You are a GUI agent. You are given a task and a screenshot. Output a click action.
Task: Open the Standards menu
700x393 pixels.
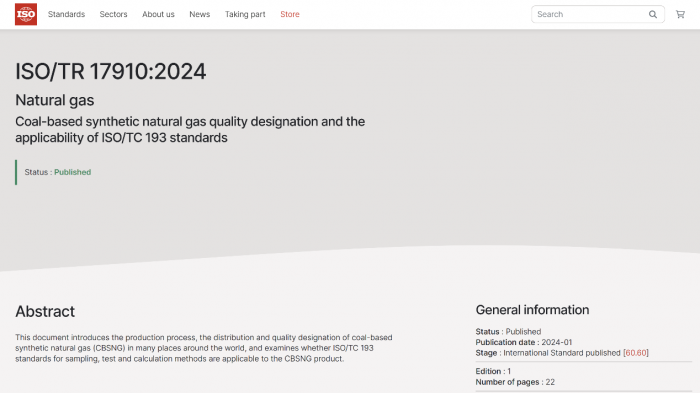click(67, 14)
